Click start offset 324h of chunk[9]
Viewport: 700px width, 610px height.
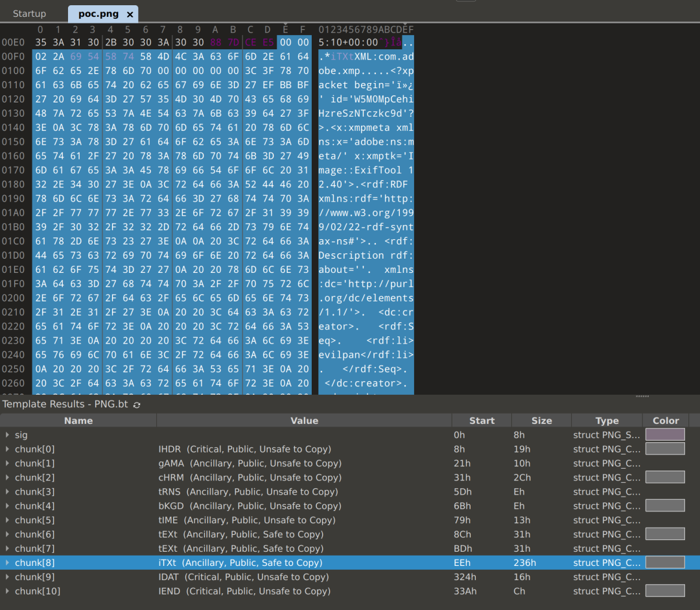coord(465,577)
